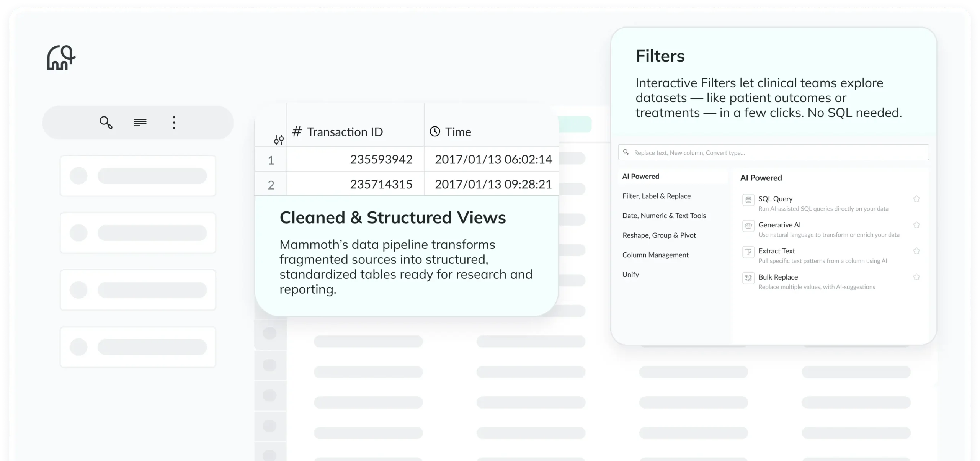
Task: Select Reshape, Group & Pivot category
Action: click(x=659, y=235)
